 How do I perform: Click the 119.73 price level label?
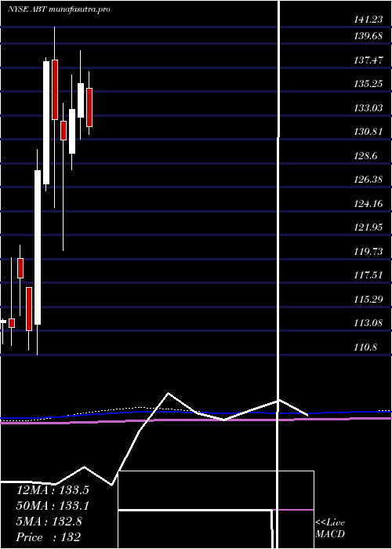[368, 252]
